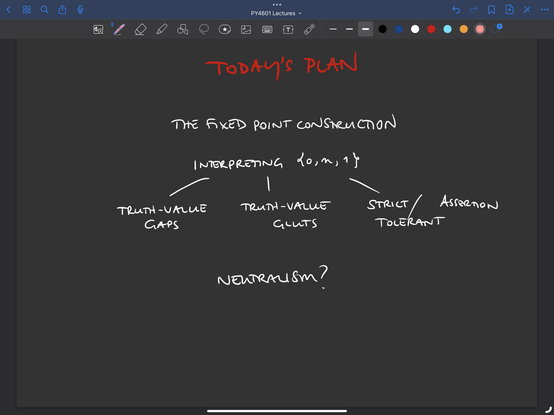Screen dimensions: 554x415
Task: Tap the handwritten "TRUTH-VALUE GLUTS" label
Action: click(x=286, y=215)
